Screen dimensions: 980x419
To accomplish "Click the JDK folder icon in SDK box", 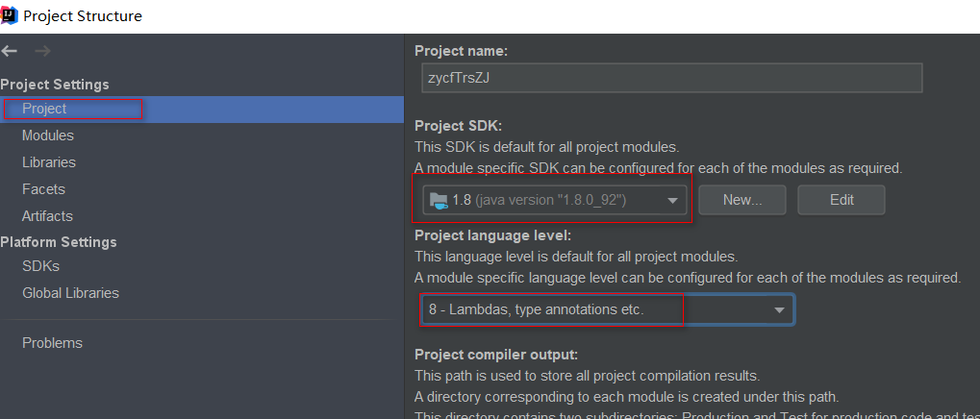I will click(440, 200).
